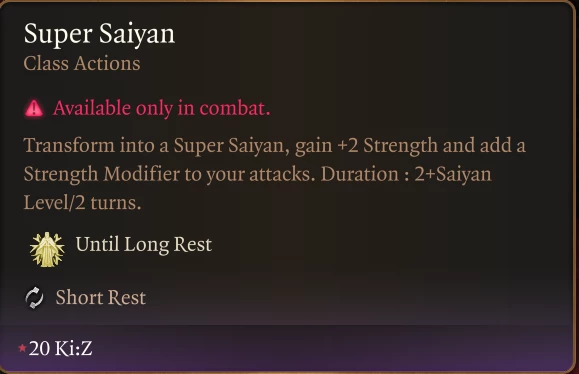Click Transform into a Super Saiyan text
The height and width of the screenshot is (374, 579).
tap(156, 145)
